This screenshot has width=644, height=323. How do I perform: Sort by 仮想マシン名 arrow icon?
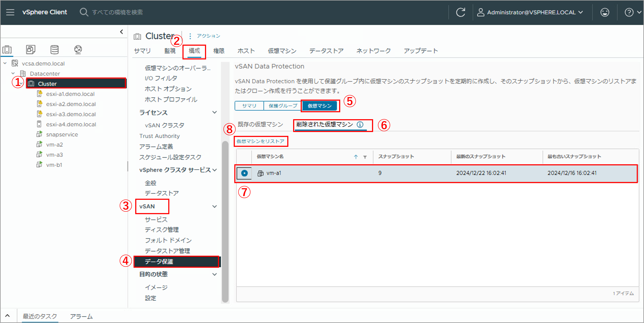click(356, 157)
